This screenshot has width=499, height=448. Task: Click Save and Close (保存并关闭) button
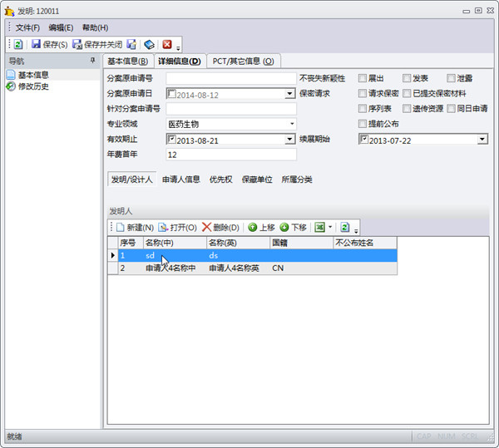tap(97, 44)
